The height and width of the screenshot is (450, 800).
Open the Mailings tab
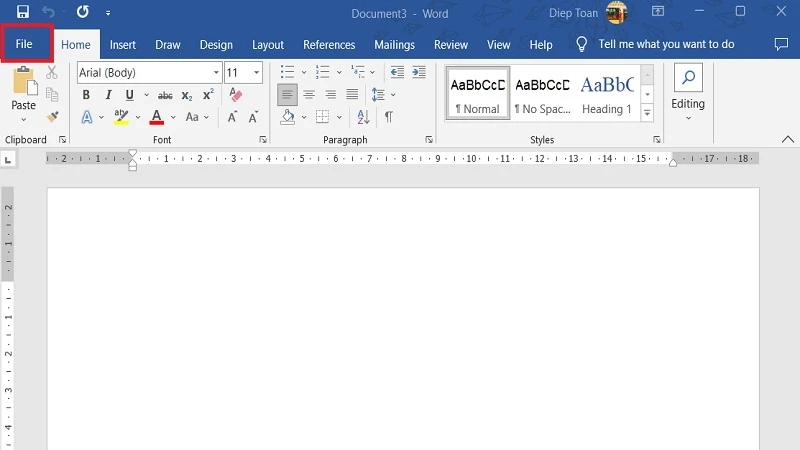click(x=394, y=45)
